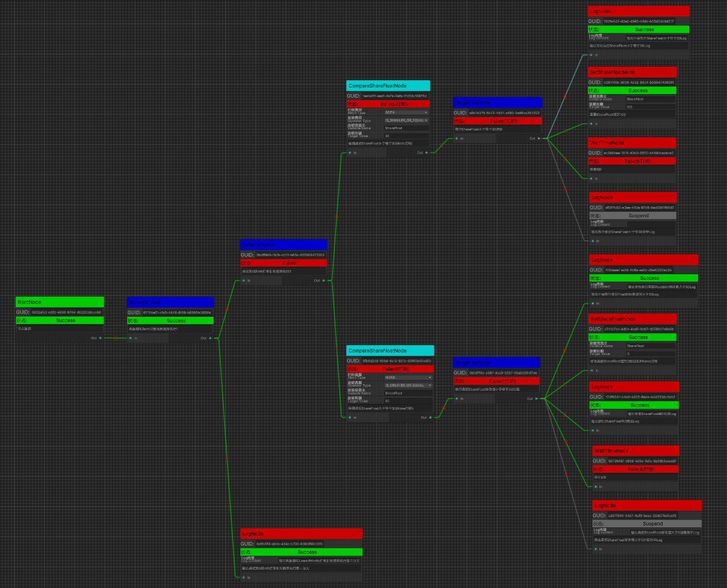This screenshot has width=727, height=588.
Task: Click Target Value field showing 100 in SetShareFloatNode
Action: (650, 107)
